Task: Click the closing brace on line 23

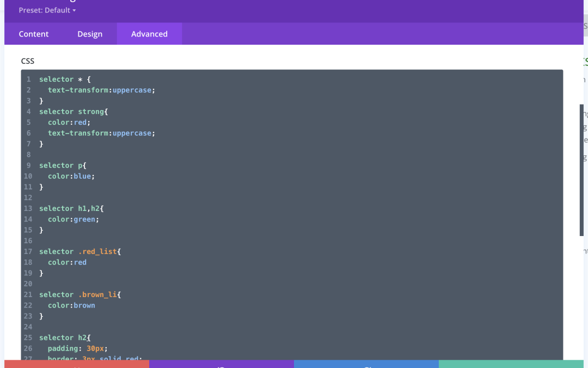Action: [x=41, y=316]
